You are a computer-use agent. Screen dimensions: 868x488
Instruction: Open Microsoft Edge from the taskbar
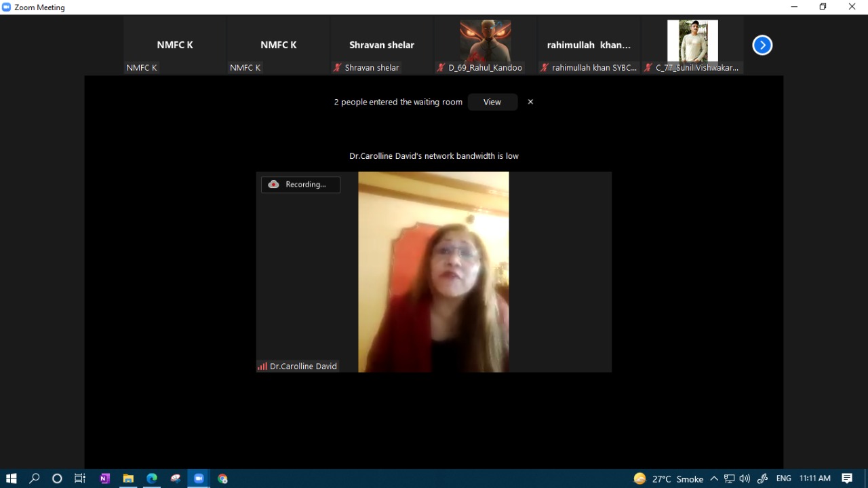point(152,478)
